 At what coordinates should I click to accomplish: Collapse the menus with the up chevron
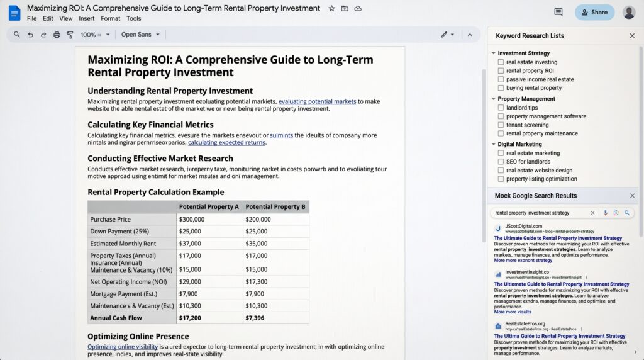470,35
